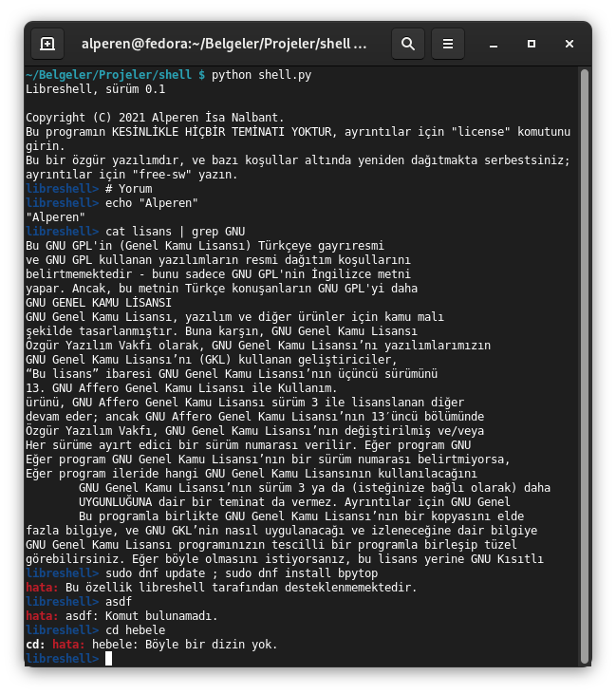Click the terminal vertical scrollbar
The width and height of the screenshot is (616, 694).
[x=585, y=366]
